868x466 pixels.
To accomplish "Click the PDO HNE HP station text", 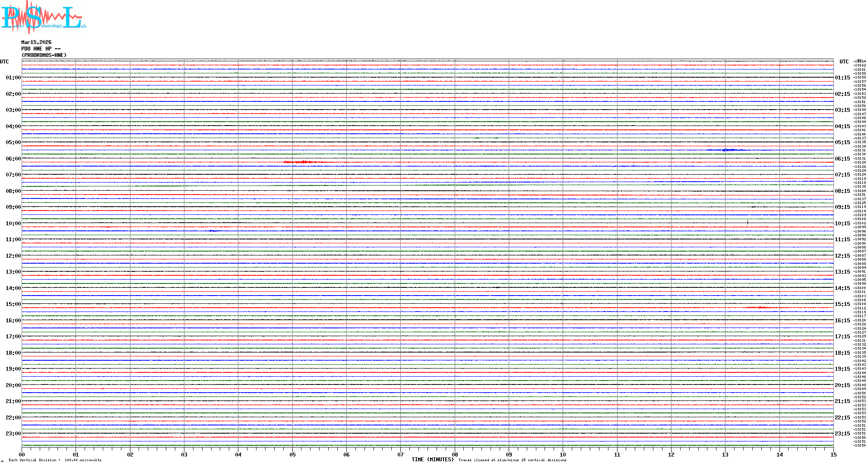I will coord(41,49).
